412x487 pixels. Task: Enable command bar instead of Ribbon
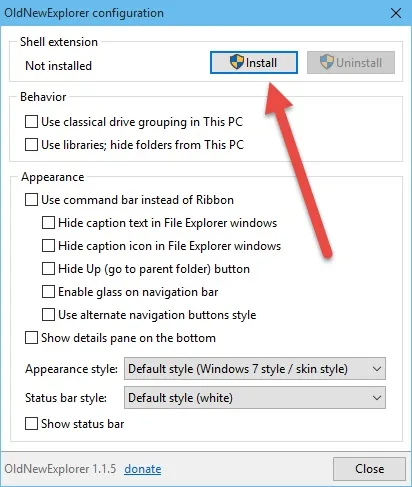[x=31, y=200]
